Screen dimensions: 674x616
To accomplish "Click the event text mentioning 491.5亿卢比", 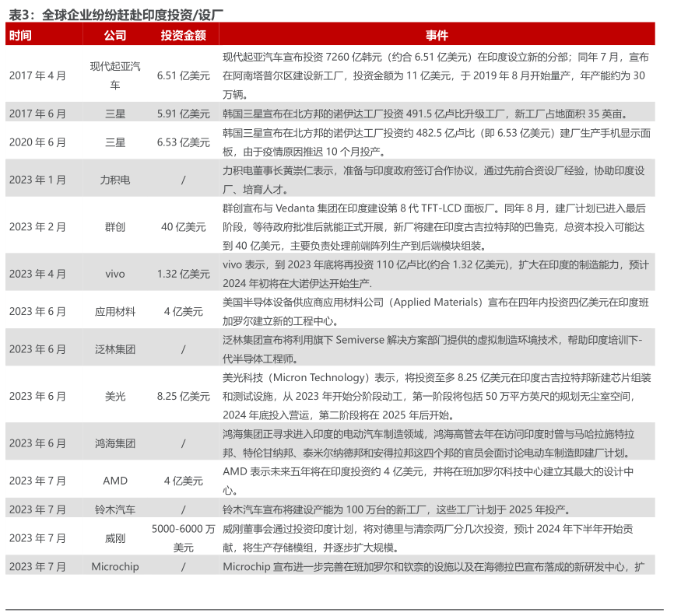I will tap(426, 114).
